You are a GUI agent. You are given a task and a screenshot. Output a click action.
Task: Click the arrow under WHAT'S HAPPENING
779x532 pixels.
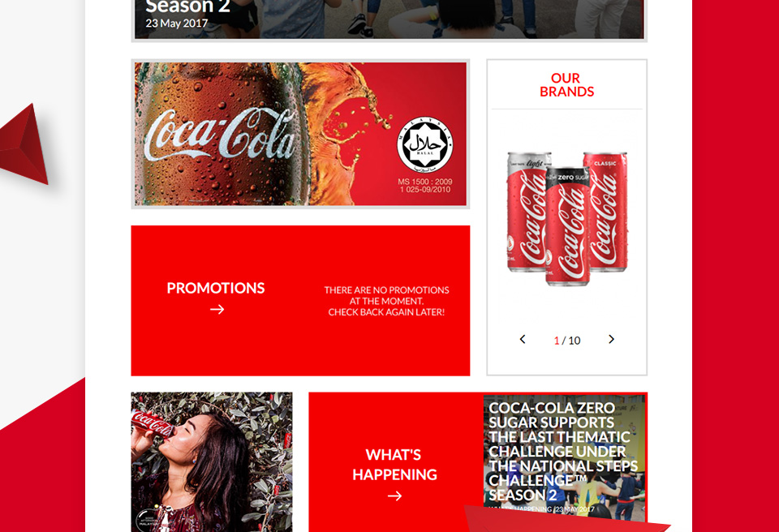coord(395,496)
